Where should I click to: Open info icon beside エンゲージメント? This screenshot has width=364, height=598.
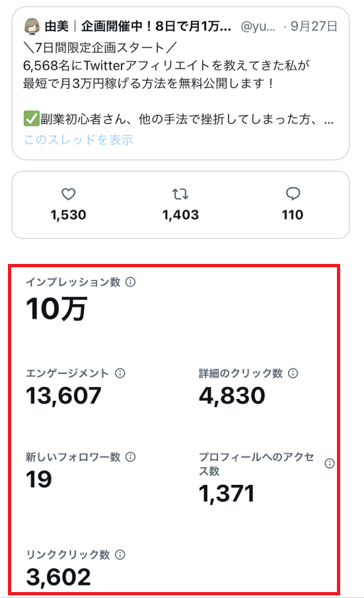120,373
